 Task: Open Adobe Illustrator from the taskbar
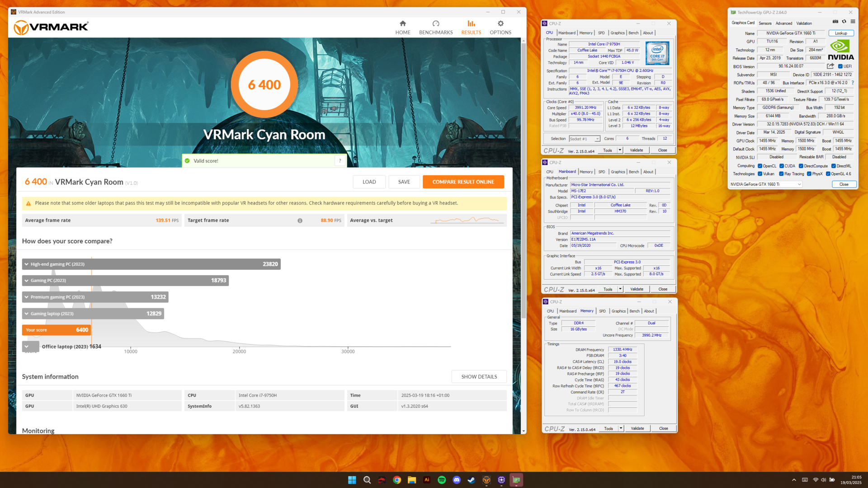[x=427, y=480]
